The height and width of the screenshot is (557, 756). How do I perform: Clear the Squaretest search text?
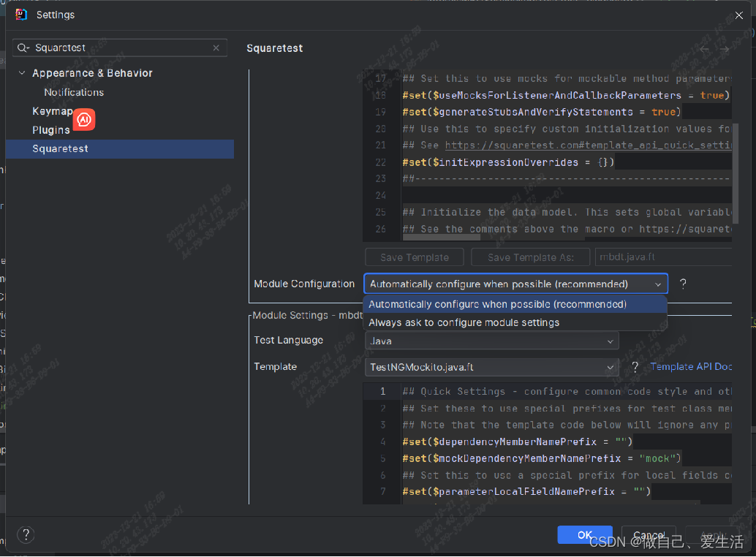[216, 48]
